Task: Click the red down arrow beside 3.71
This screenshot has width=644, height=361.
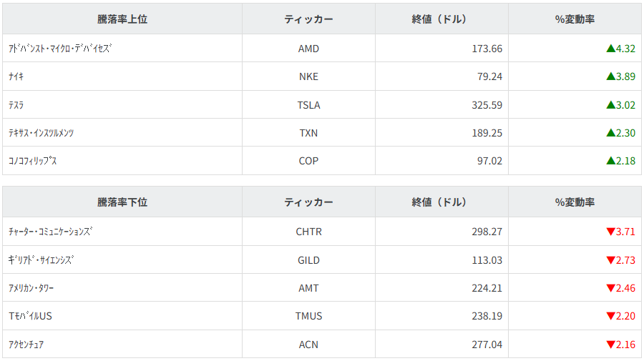Action: point(610,232)
